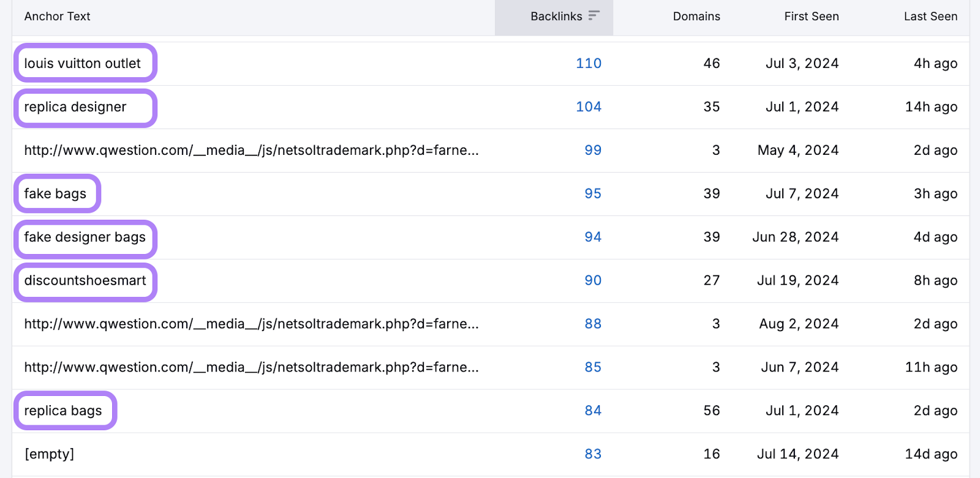Select the 'louis vuitton outlet' anchor text
The width and height of the screenshot is (980, 478).
[x=83, y=64]
